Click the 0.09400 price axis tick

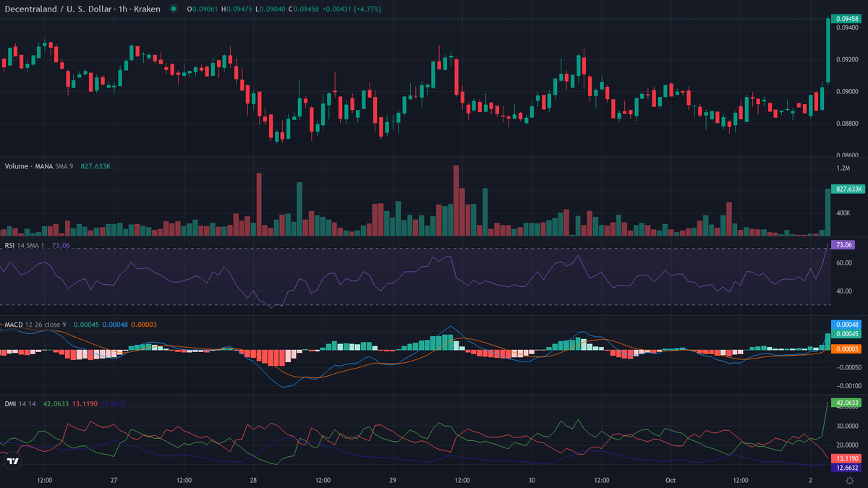(x=847, y=27)
